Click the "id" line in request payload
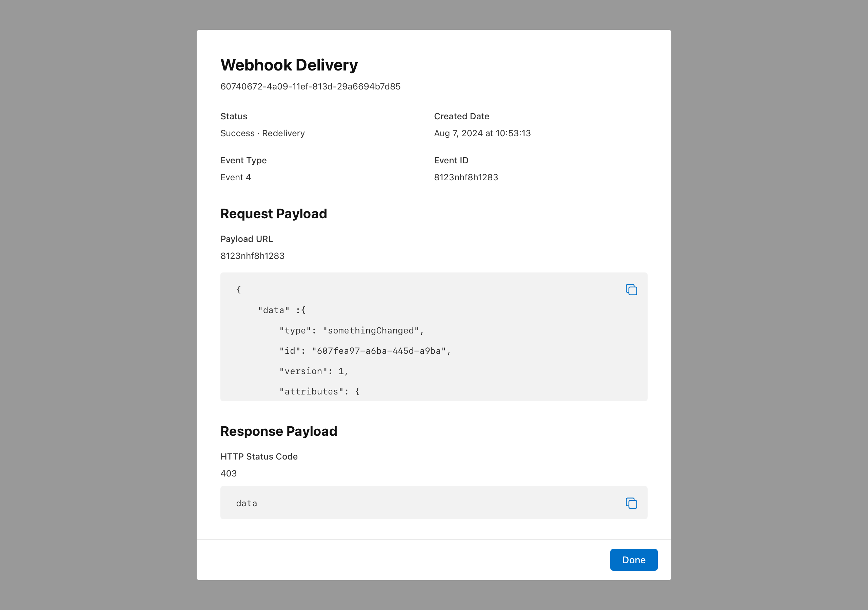This screenshot has width=868, height=610. click(x=365, y=351)
